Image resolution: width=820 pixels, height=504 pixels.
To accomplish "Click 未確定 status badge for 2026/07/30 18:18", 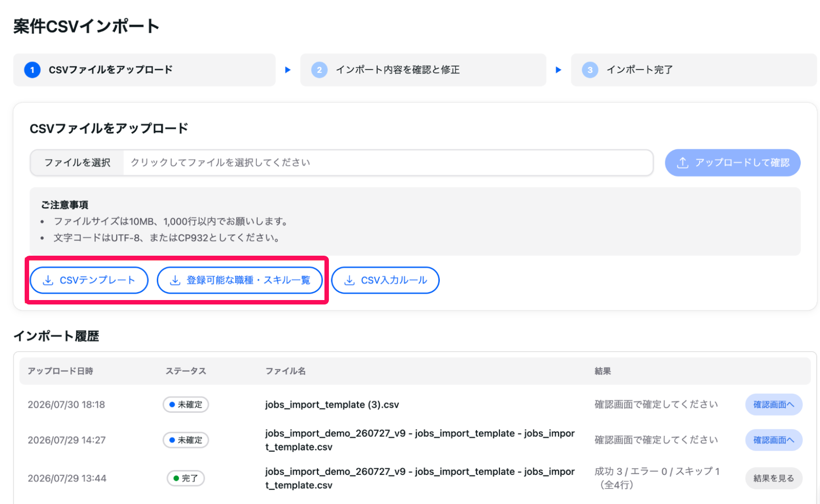I will (x=186, y=404).
